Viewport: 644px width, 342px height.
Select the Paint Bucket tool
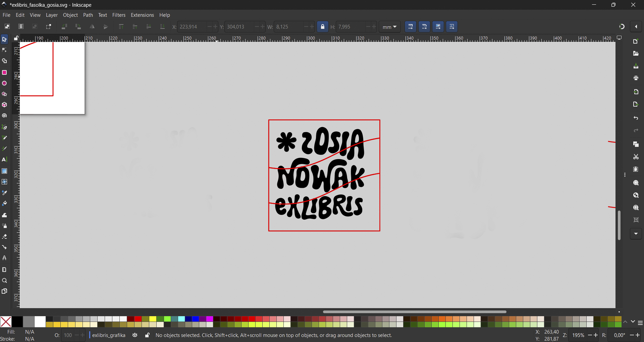pos(4,204)
